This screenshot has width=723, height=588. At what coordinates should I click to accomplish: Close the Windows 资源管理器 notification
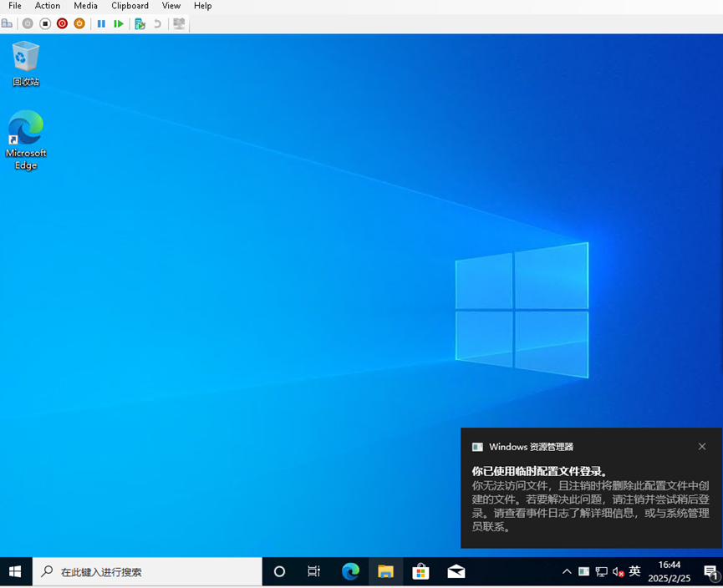[x=702, y=447]
